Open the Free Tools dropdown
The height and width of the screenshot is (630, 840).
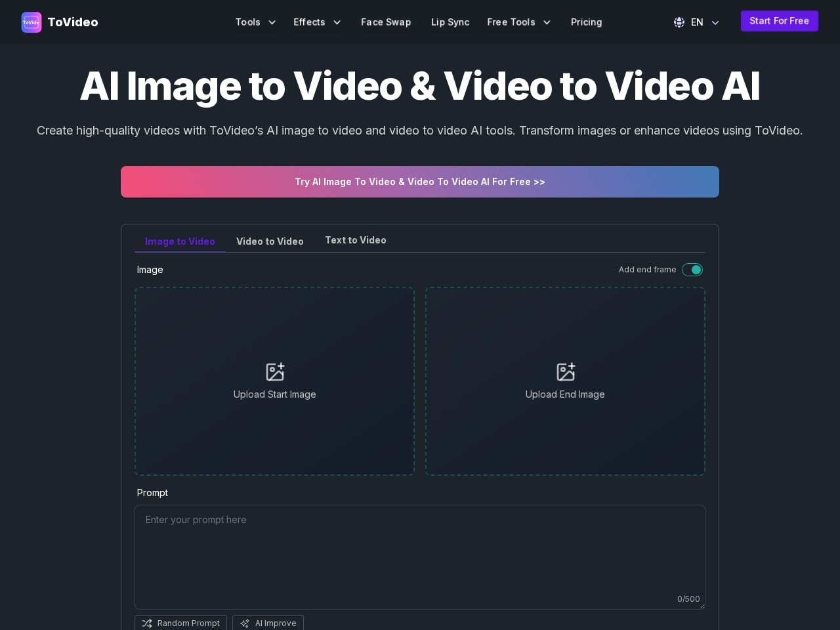[x=519, y=22]
